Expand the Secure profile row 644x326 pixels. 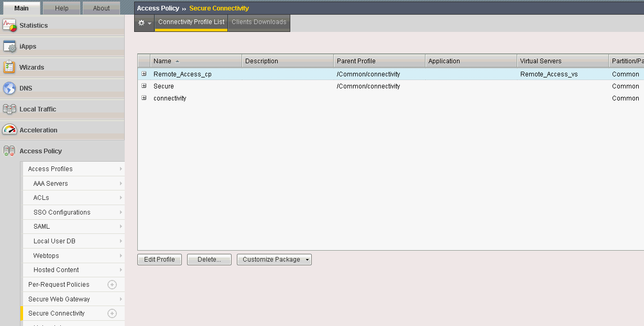(x=144, y=86)
